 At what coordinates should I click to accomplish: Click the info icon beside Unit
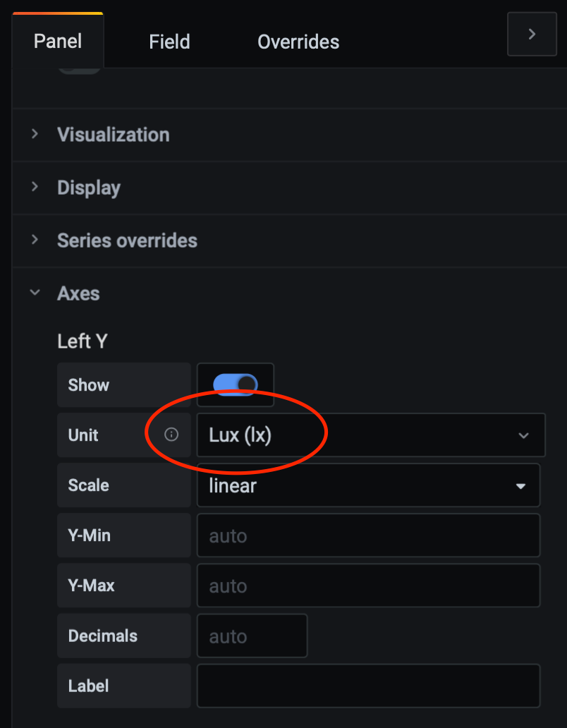[171, 435]
